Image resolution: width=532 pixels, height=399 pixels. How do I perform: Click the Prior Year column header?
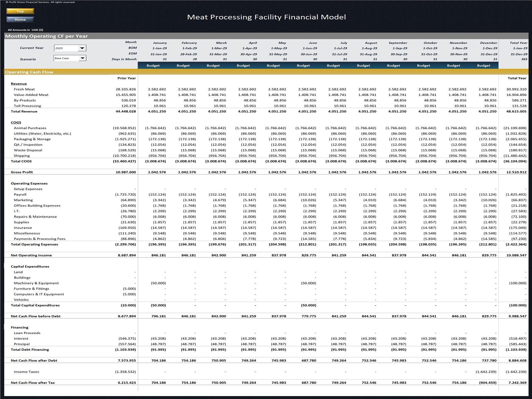click(x=127, y=78)
